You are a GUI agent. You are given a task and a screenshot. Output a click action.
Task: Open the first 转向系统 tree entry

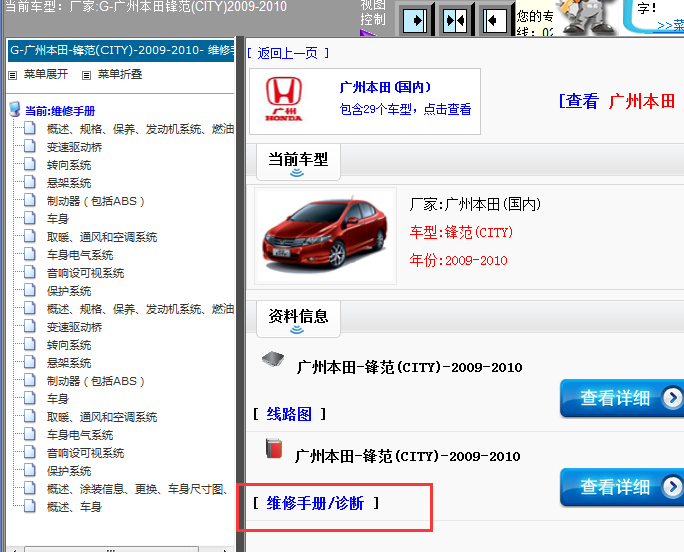point(69,165)
